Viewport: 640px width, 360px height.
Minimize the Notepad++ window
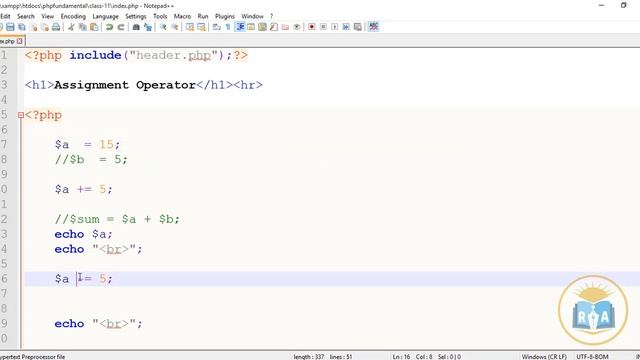coord(601,5)
